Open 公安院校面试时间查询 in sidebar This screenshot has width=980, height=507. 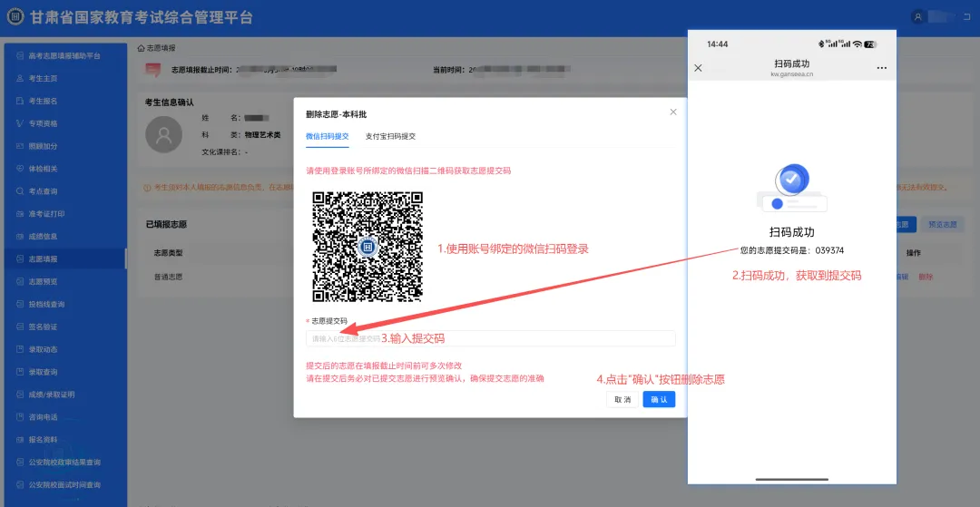pos(64,485)
